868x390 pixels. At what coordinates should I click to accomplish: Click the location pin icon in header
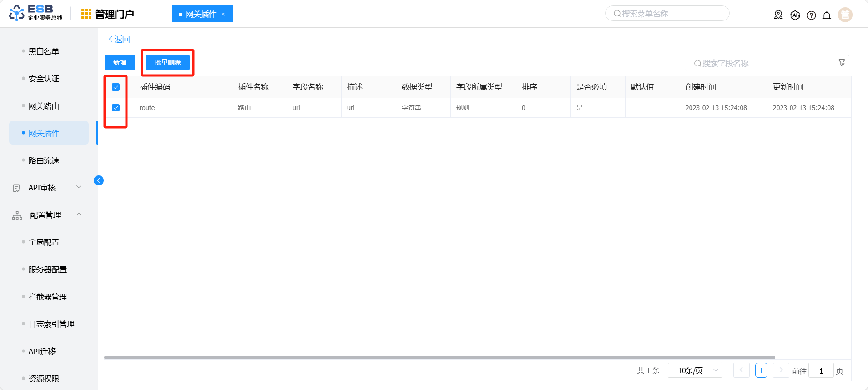(x=778, y=15)
